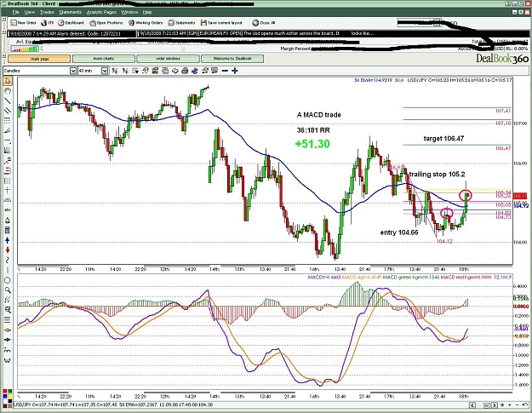Click Save current layout

(221, 23)
